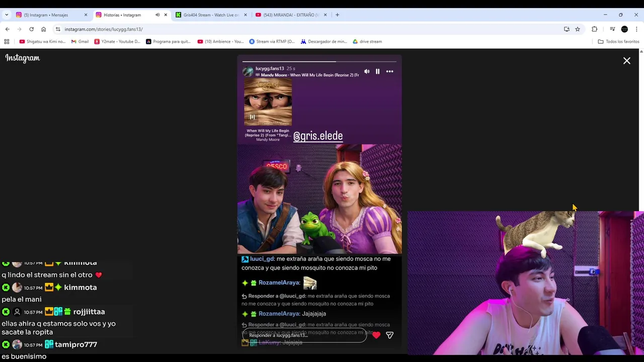The image size is (644, 362).
Task: Open the lucygg.fans13 username link
Action: 270,68
